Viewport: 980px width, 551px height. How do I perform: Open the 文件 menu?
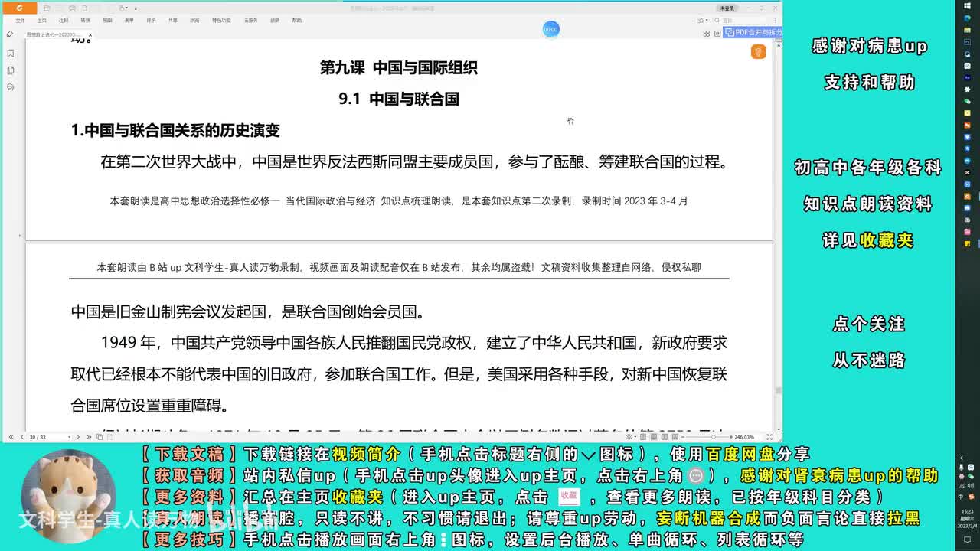20,21
